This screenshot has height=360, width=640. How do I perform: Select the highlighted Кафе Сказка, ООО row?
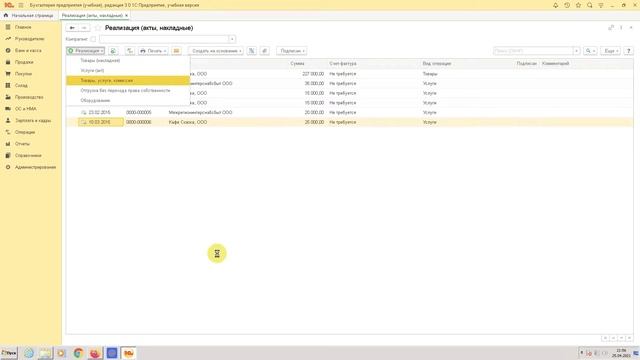[349, 122]
